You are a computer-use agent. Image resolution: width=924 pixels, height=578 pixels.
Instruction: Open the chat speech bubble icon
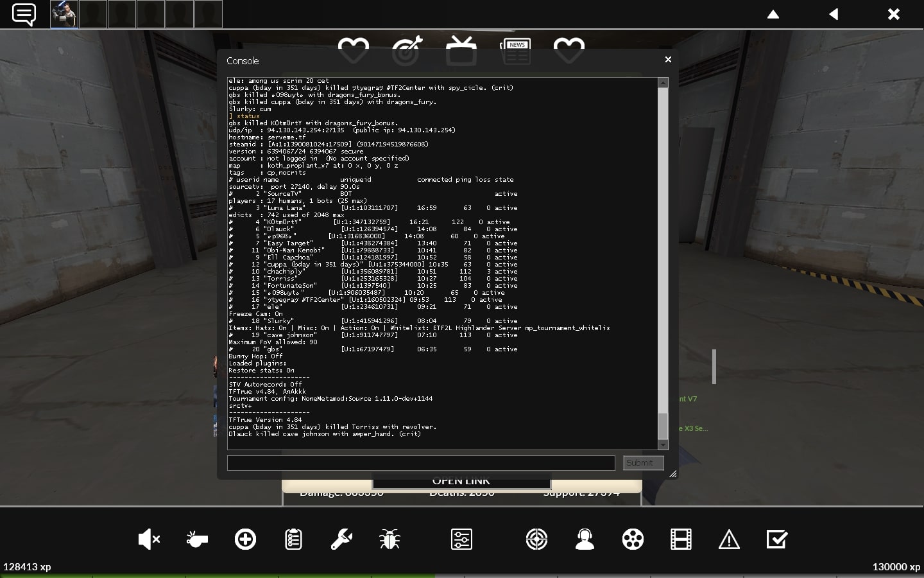coord(24,14)
